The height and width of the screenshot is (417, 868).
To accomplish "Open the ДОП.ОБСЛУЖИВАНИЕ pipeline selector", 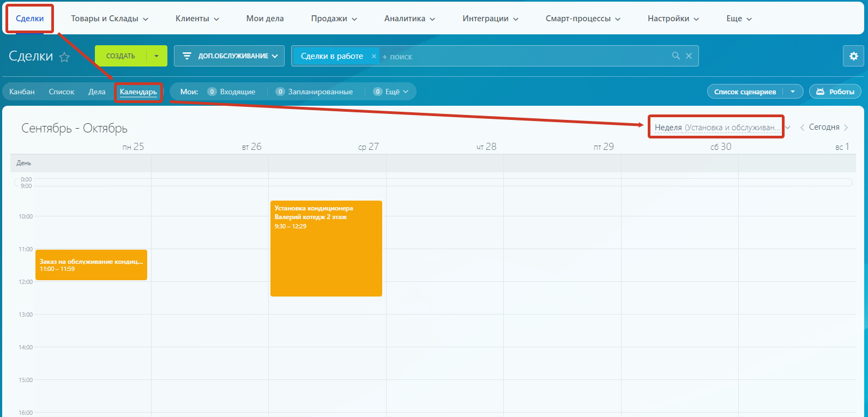I will 229,56.
